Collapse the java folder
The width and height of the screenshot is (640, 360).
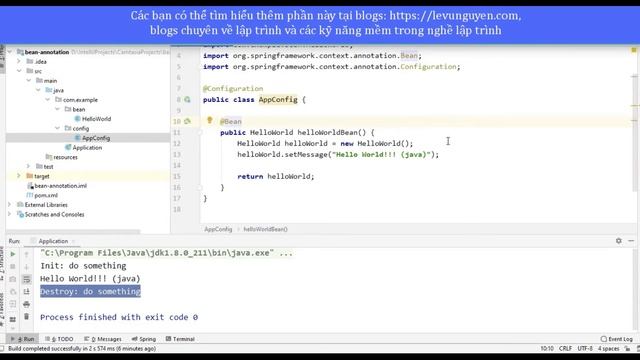pos(38,90)
